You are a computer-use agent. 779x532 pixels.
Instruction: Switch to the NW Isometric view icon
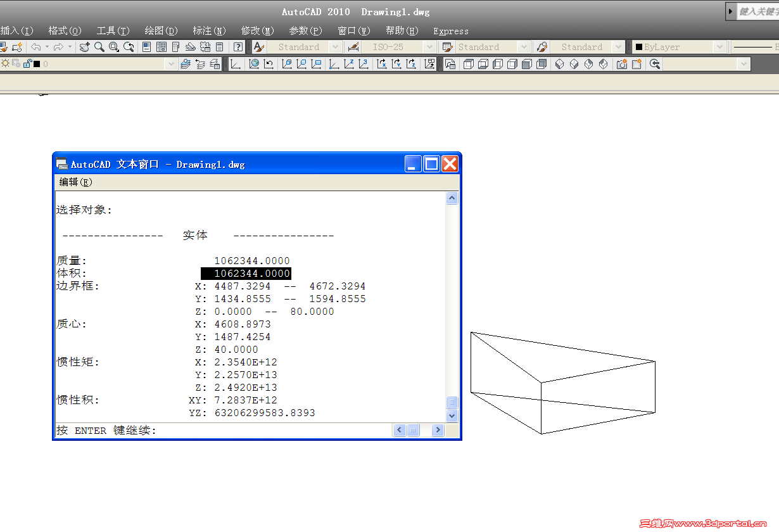click(x=604, y=64)
